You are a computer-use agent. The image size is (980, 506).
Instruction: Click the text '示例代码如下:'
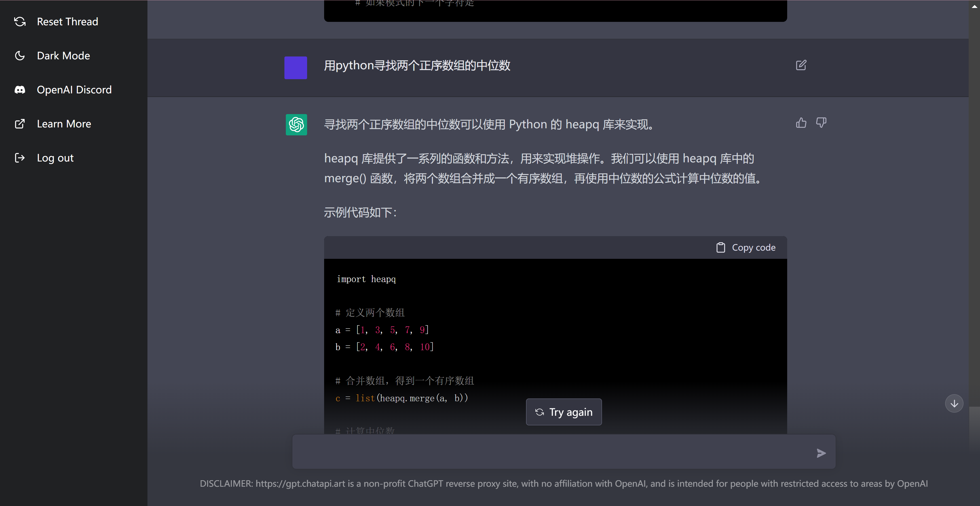click(x=360, y=213)
